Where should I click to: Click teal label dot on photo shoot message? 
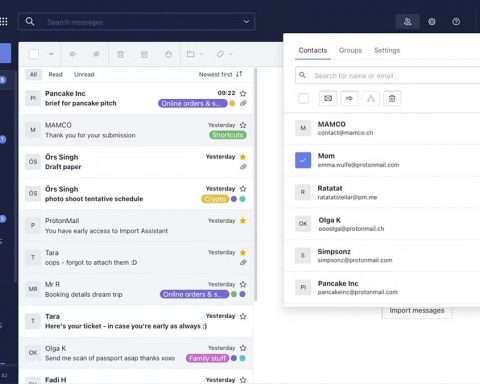click(x=243, y=199)
